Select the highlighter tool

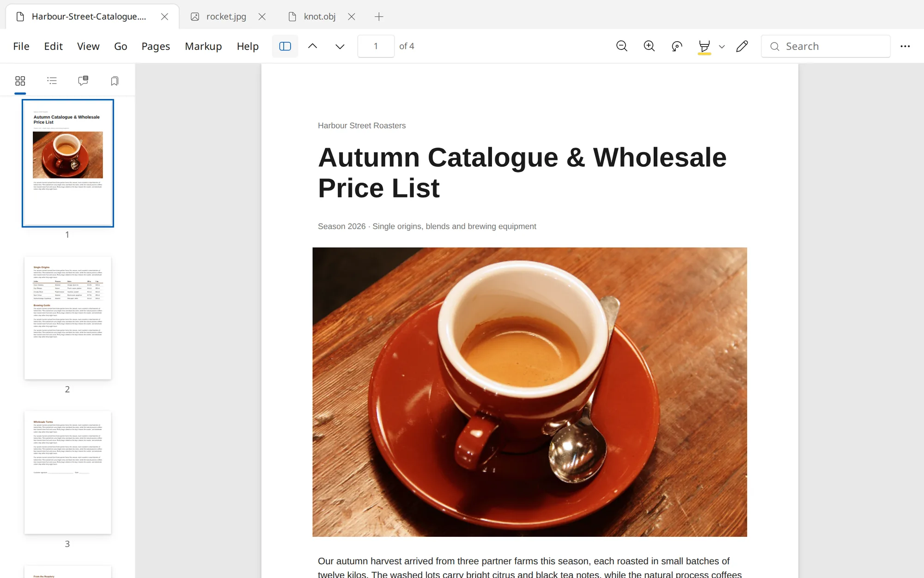704,47
